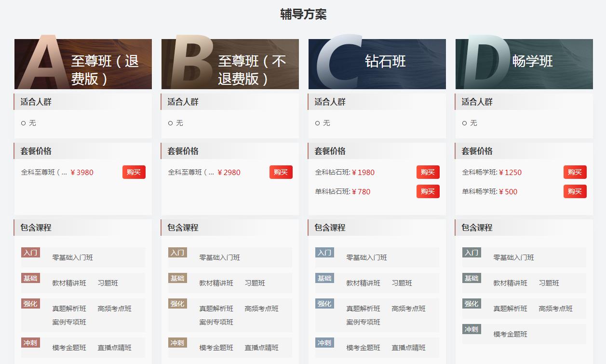606x364 pixels.
Task: Open the D 畅学班 banner
Action: (x=524, y=64)
